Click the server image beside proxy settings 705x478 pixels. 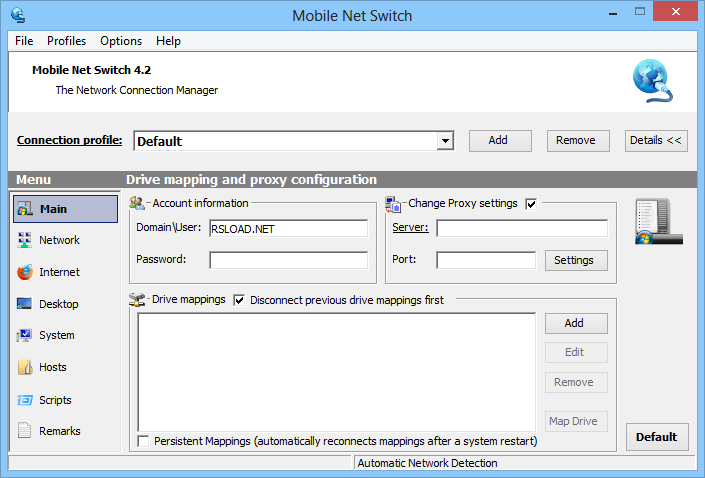(x=659, y=222)
